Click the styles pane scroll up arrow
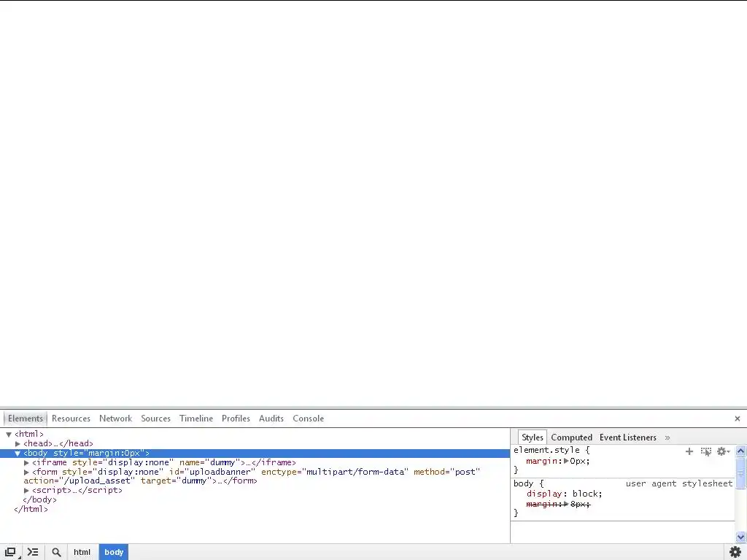 click(741, 451)
